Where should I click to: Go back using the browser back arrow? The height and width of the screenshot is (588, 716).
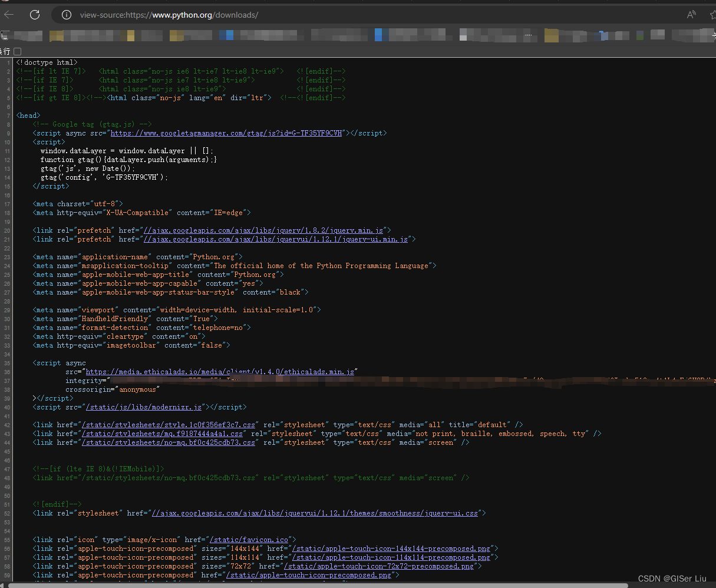8,15
